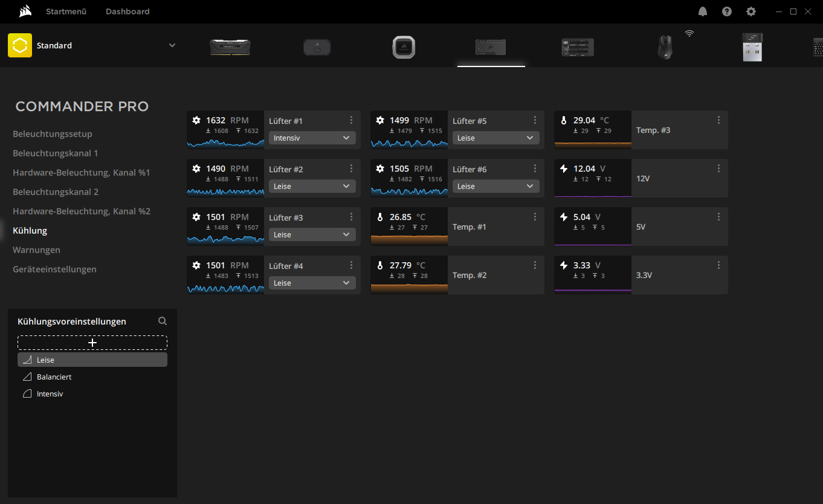Open the three-dot menu for Temp. #2
Screen dimensions: 823x504
tap(535, 265)
